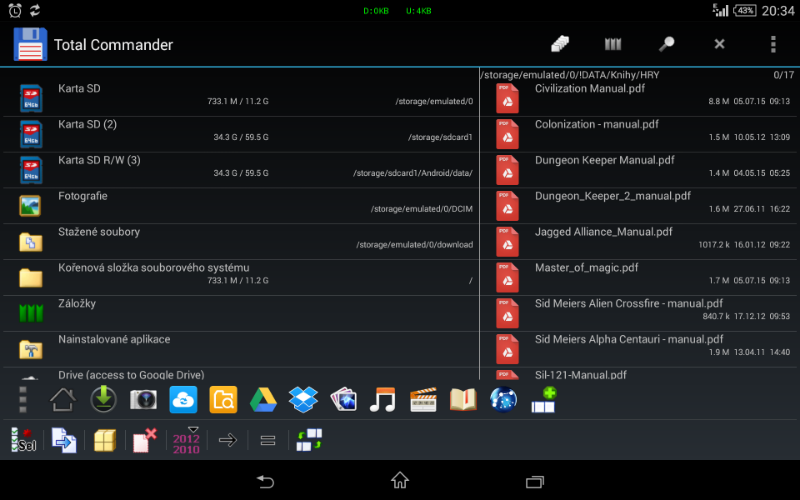Open bookmarks icon in top header
Image resolution: width=800 pixels, height=500 pixels.
coord(613,44)
